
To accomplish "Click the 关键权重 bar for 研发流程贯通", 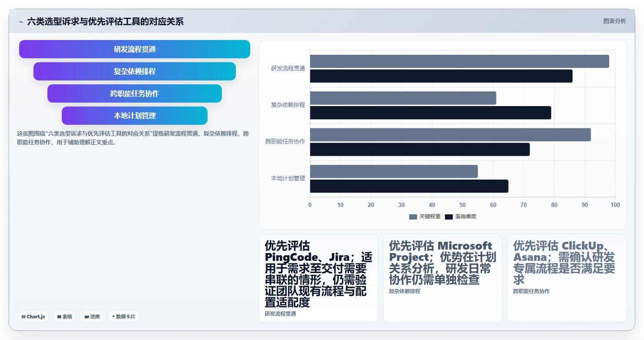I will coord(460,61).
